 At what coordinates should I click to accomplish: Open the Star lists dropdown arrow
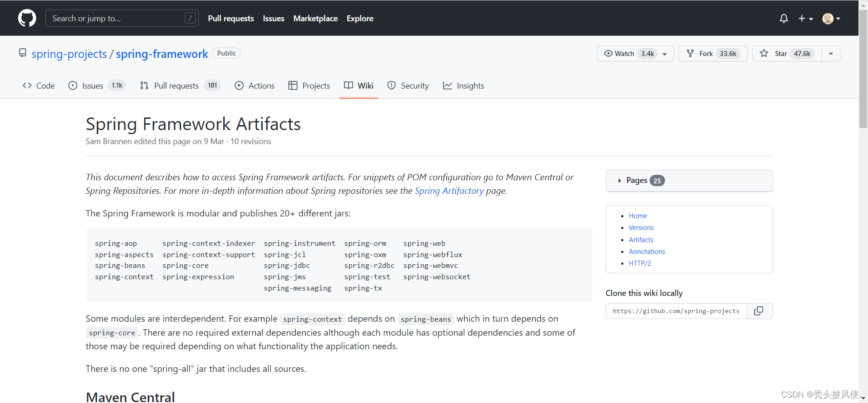point(831,53)
